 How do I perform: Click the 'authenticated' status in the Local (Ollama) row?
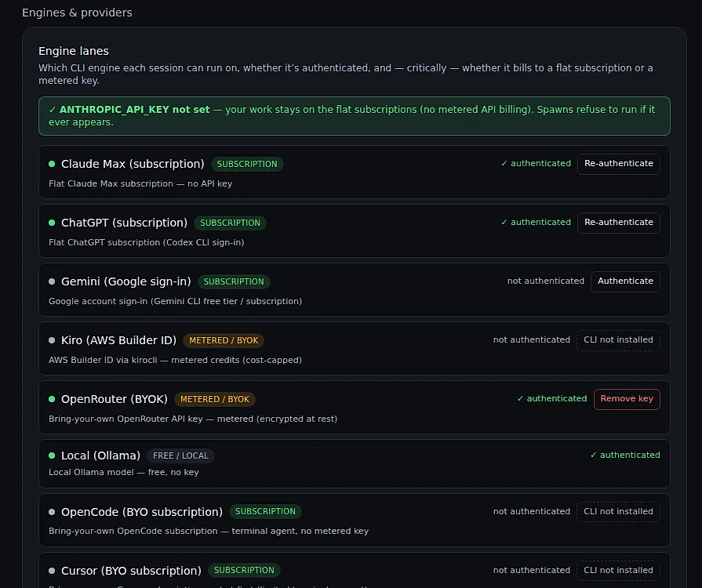click(625, 455)
